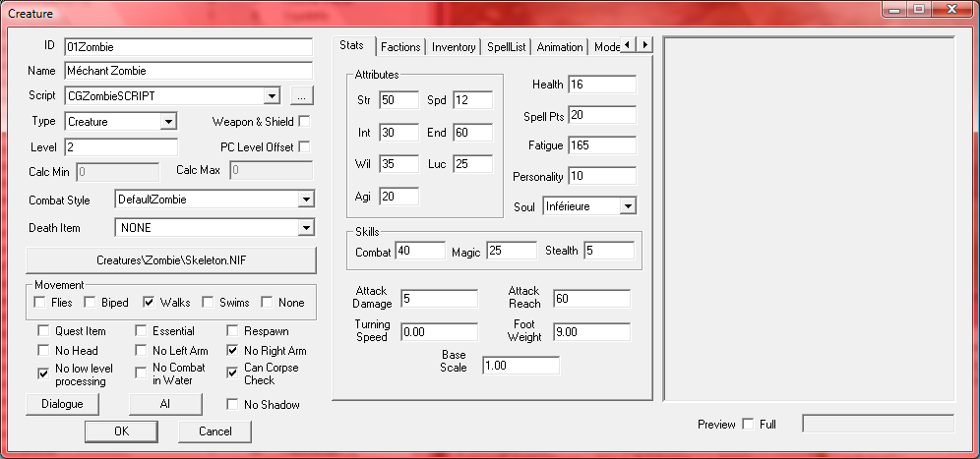980x459 pixels.
Task: Click the Turning Speed field
Action: tap(440, 332)
